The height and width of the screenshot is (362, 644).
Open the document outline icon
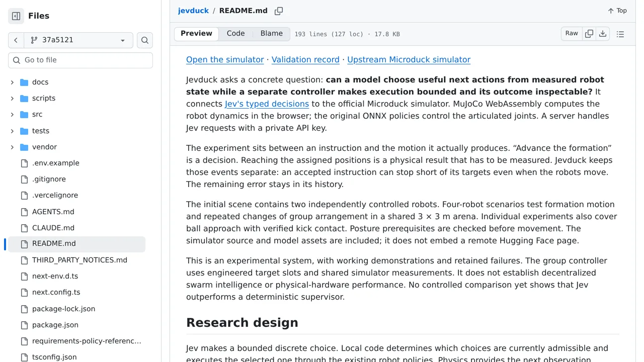pos(620,34)
